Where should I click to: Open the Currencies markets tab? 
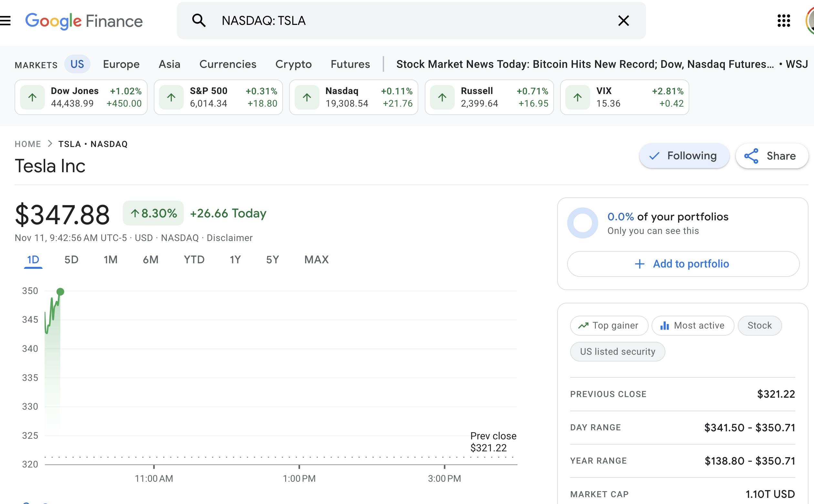point(228,64)
